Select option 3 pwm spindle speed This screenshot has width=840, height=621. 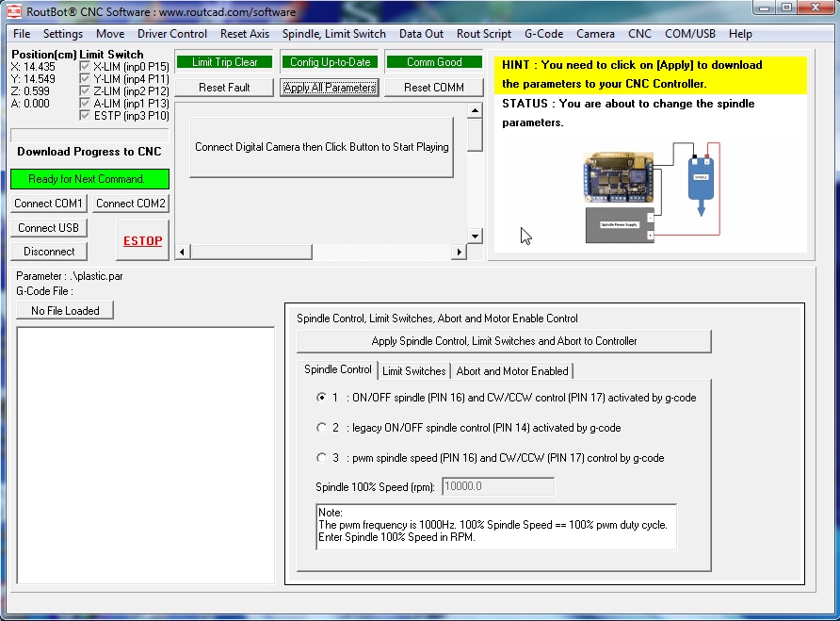tap(321, 458)
